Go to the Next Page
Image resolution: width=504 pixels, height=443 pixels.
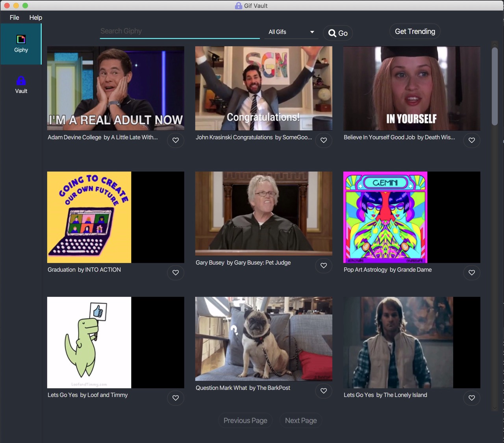[301, 421]
